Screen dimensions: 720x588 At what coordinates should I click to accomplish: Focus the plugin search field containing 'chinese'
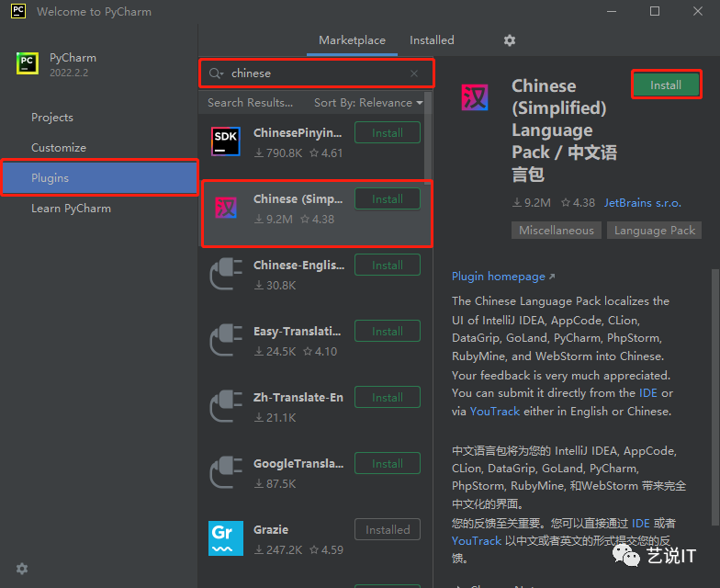coord(316,73)
